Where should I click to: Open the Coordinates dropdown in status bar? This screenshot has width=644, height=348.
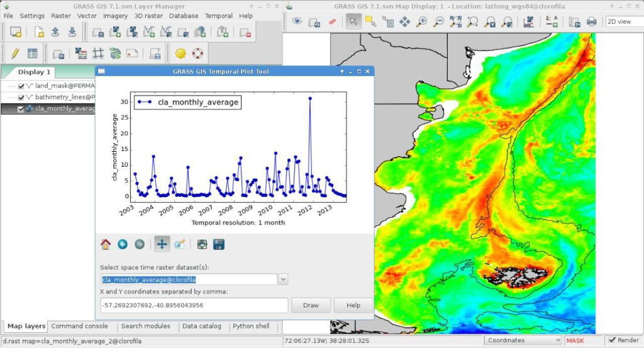pyautogui.click(x=523, y=340)
